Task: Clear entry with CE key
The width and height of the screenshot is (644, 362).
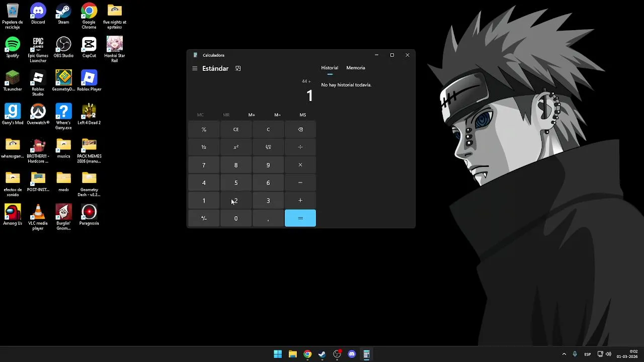Action: pyautogui.click(x=236, y=129)
